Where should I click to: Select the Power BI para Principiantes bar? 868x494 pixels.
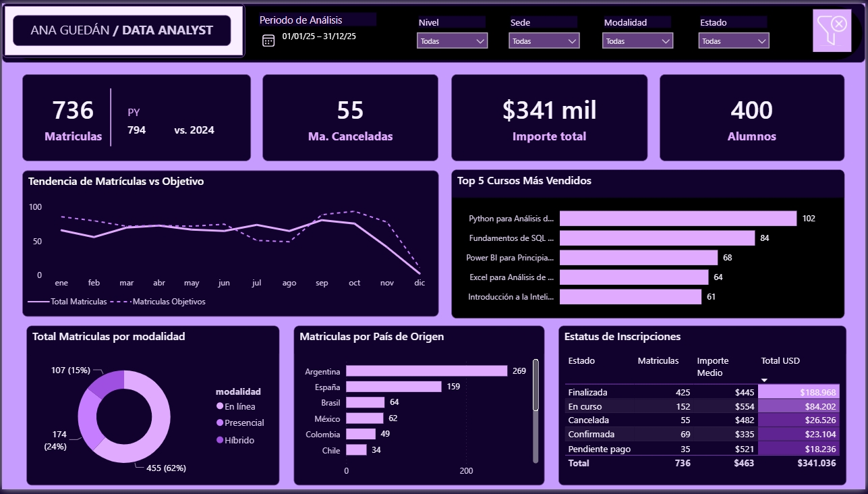639,258
